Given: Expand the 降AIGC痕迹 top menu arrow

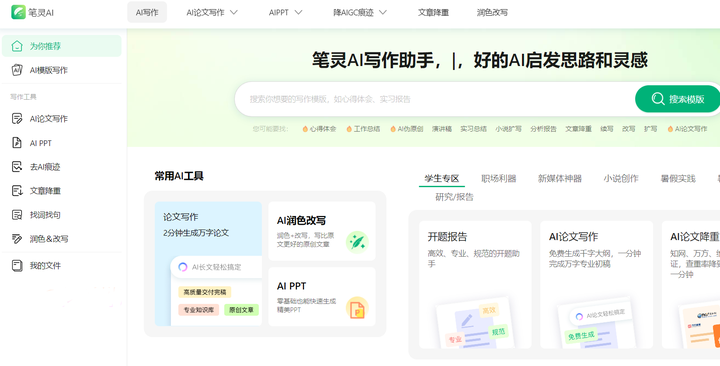Looking at the screenshot, I should click(382, 12).
